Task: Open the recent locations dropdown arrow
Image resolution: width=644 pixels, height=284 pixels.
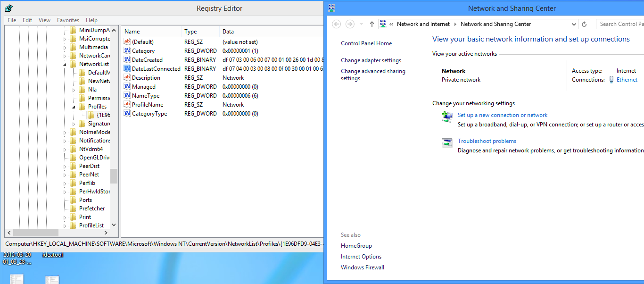Action: point(361,24)
